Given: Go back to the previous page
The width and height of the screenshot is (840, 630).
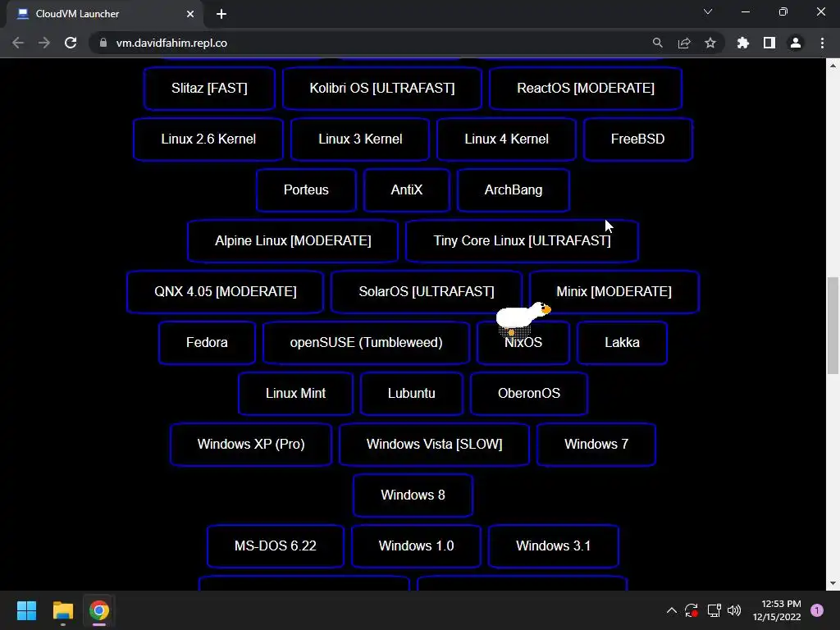Looking at the screenshot, I should pyautogui.click(x=18, y=43).
